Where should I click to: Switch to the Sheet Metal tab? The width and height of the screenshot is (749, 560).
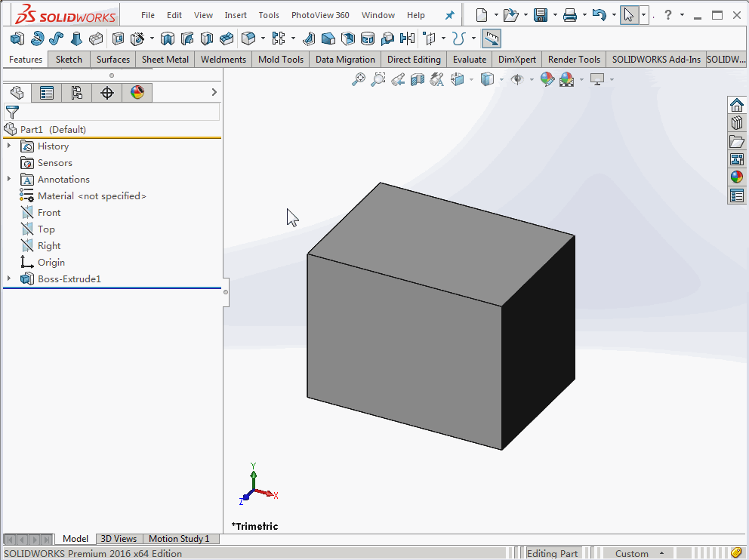click(165, 59)
